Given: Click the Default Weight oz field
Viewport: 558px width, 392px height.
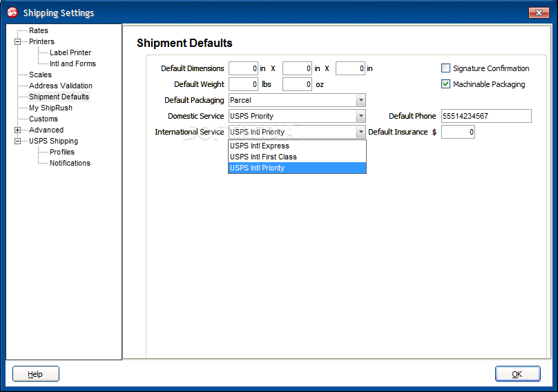Looking at the screenshot, I should (297, 84).
